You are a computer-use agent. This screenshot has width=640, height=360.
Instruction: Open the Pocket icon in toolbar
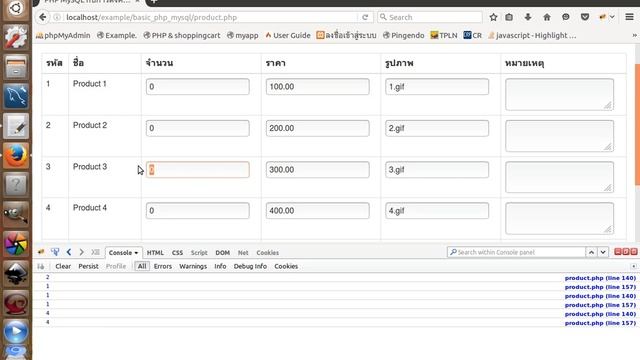tap(585, 17)
